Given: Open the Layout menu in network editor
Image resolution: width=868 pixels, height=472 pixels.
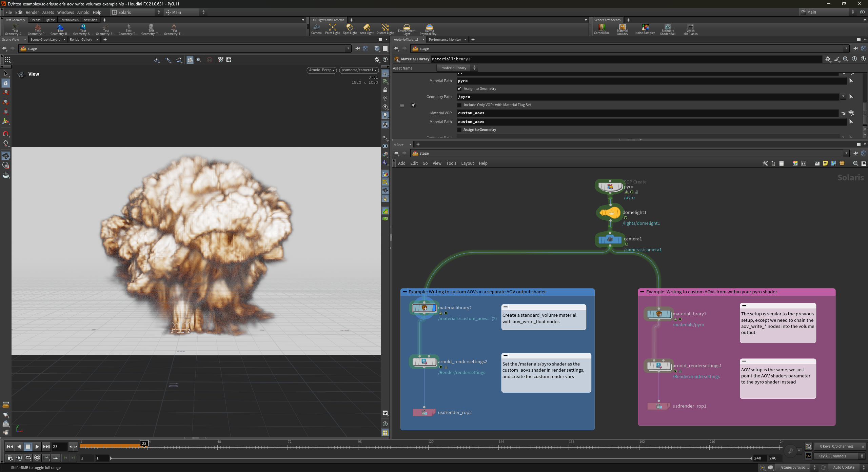Looking at the screenshot, I should 467,163.
